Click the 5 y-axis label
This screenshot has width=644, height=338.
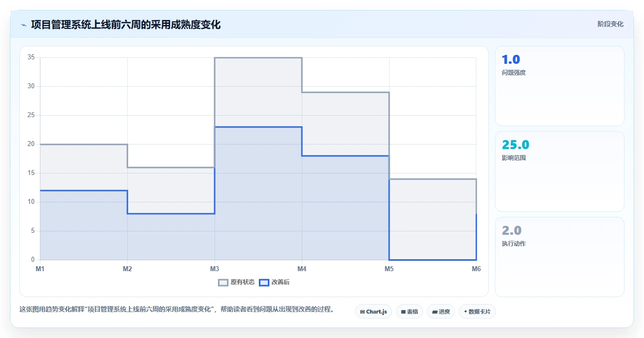tap(32, 231)
